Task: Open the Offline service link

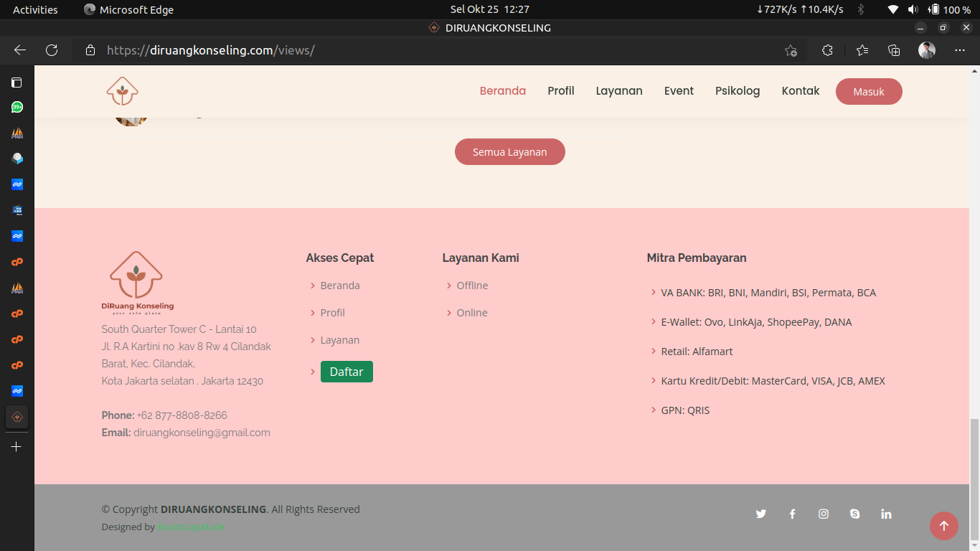Action: (x=472, y=286)
